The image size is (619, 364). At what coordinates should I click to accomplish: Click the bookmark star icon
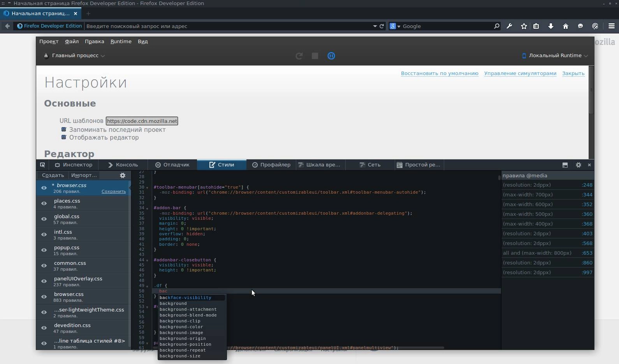point(524,26)
